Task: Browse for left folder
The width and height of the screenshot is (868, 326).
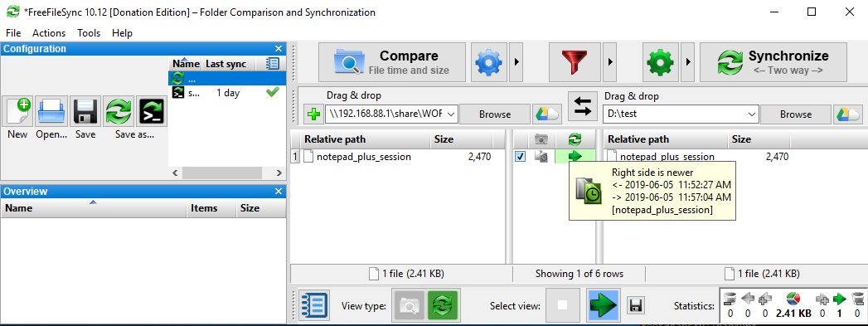Action: coord(495,114)
